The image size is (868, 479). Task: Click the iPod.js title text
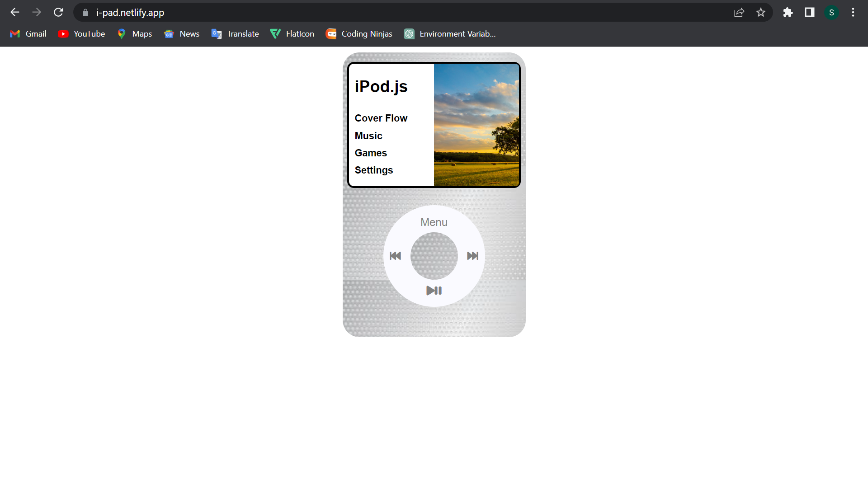(381, 86)
